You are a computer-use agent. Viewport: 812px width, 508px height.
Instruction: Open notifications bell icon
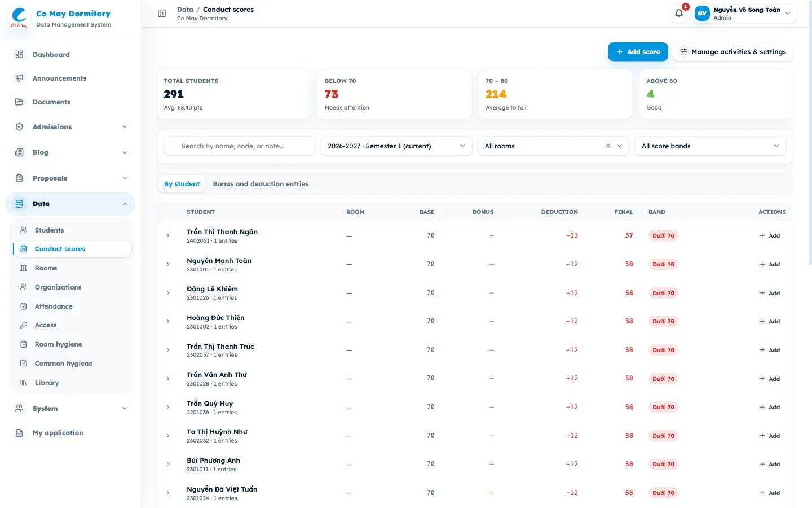click(x=679, y=13)
